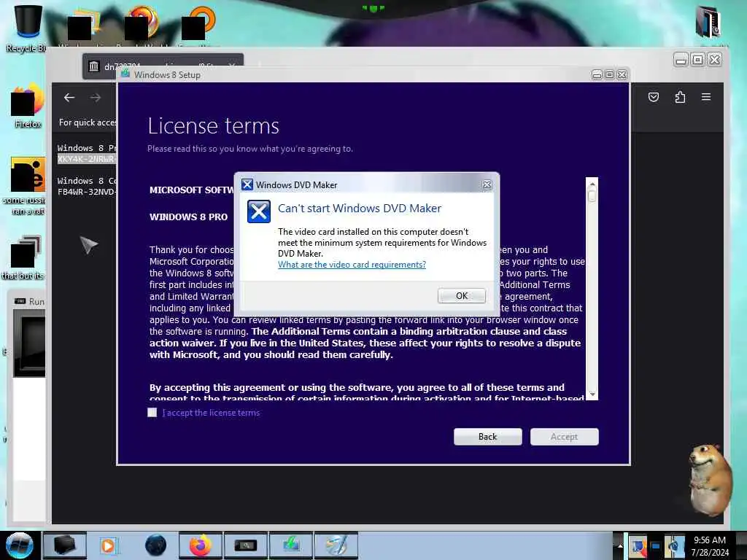
Task: Open the Windows Start orb
Action: (x=19, y=545)
